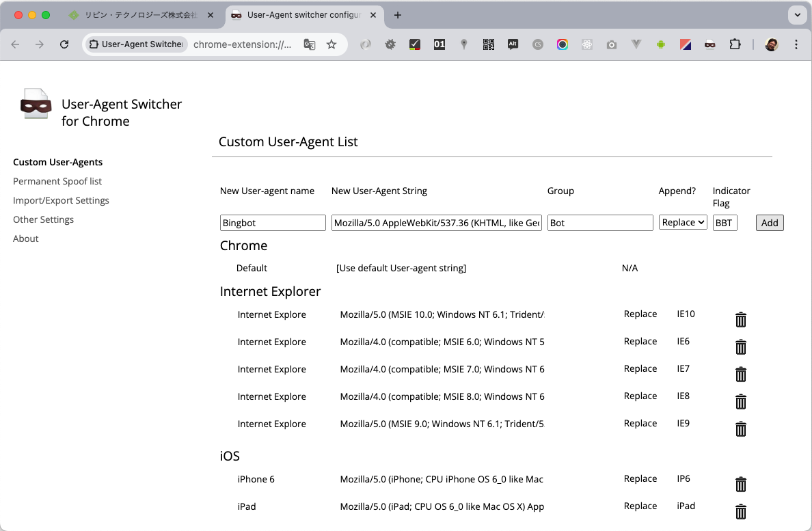The width and height of the screenshot is (812, 531).
Task: Delete the IE6 user-agent entry
Action: coord(740,346)
